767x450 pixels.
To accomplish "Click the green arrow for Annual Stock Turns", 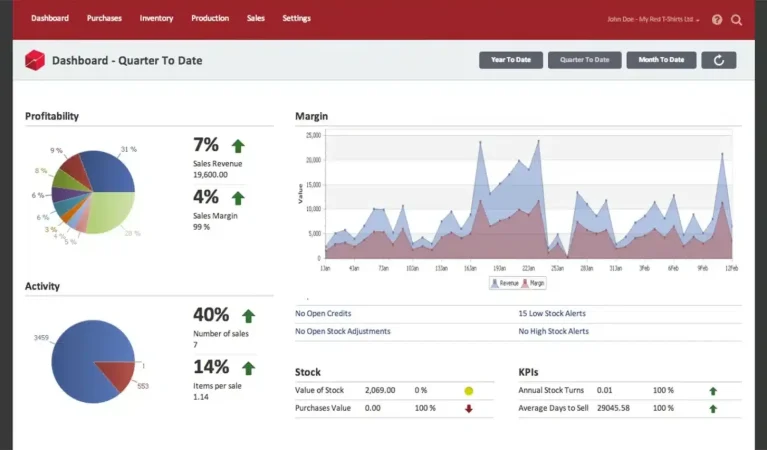I will point(713,391).
